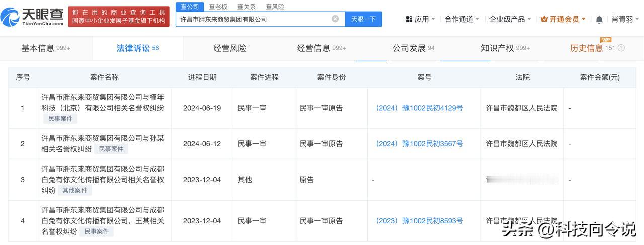Open the 经营风险 tab
This screenshot has height=245, width=644.
(230, 48)
